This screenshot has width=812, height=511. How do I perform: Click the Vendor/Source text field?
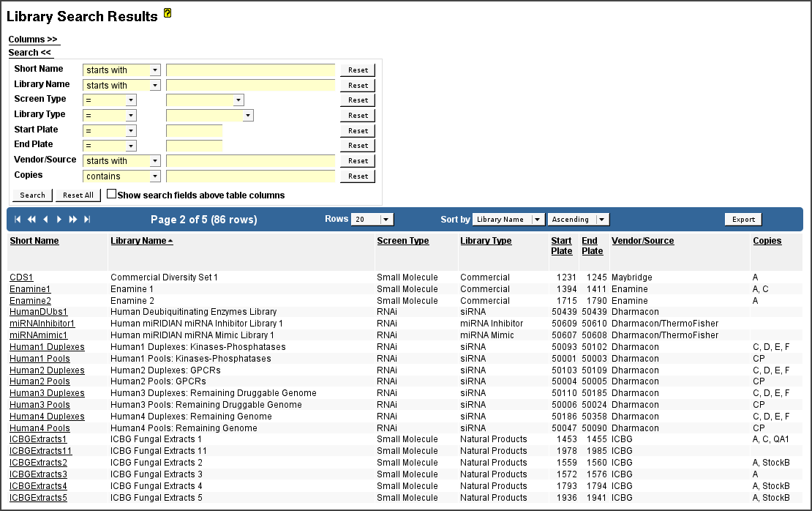coord(251,160)
